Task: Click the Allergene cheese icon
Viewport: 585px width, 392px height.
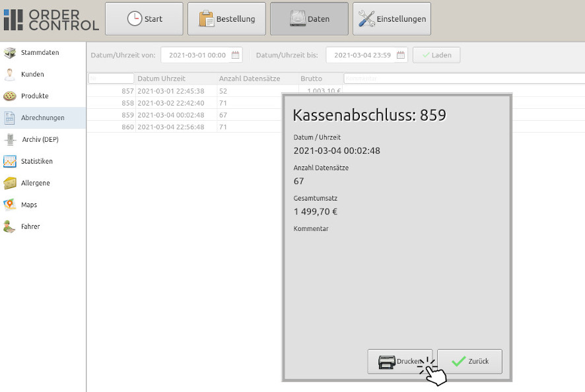Action: tap(10, 183)
